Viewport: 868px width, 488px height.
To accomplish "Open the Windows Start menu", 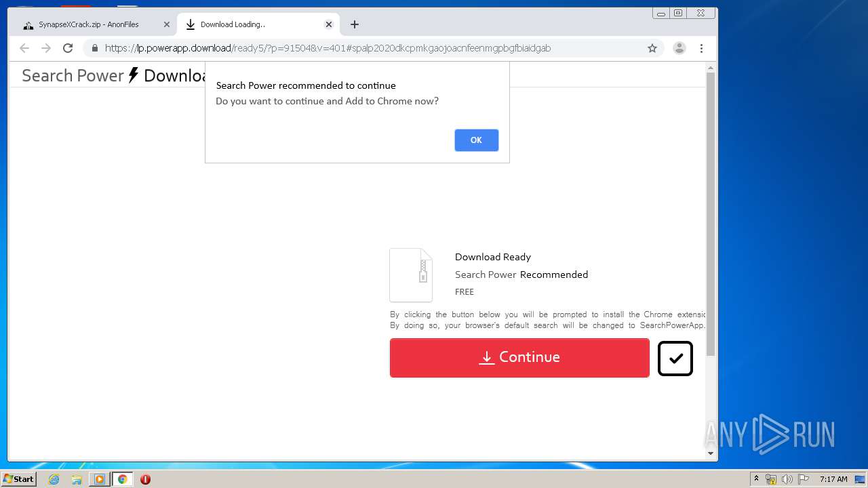I will [x=18, y=479].
